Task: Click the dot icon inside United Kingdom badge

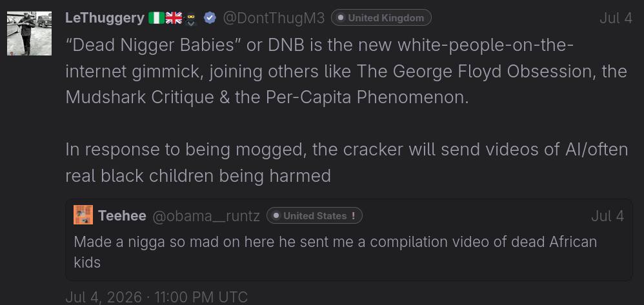Action: pos(341,17)
